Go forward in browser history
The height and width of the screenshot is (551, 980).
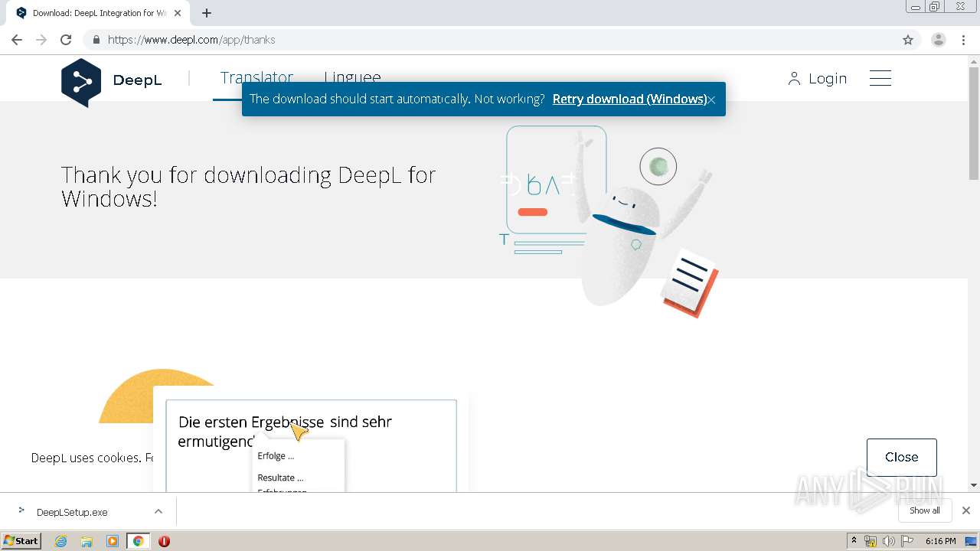41,40
